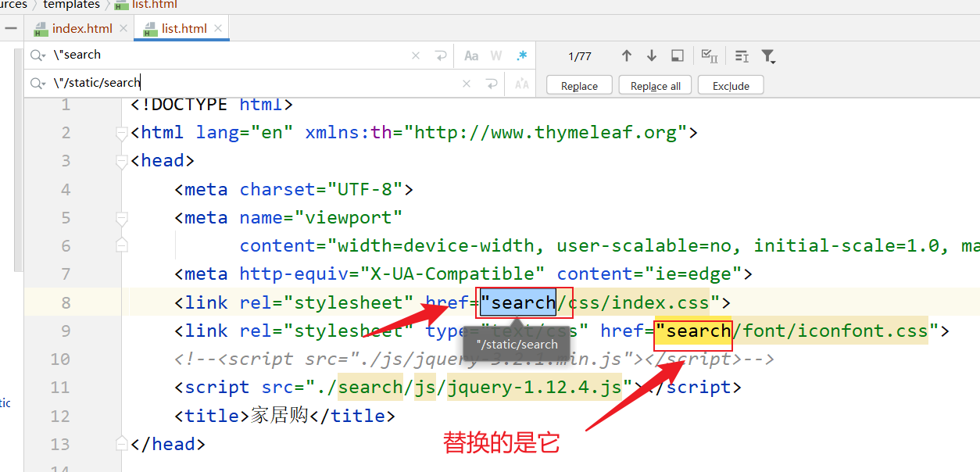Image resolution: width=980 pixels, height=472 pixels.
Task: Click the fold end marker on line 6
Action: point(121,245)
